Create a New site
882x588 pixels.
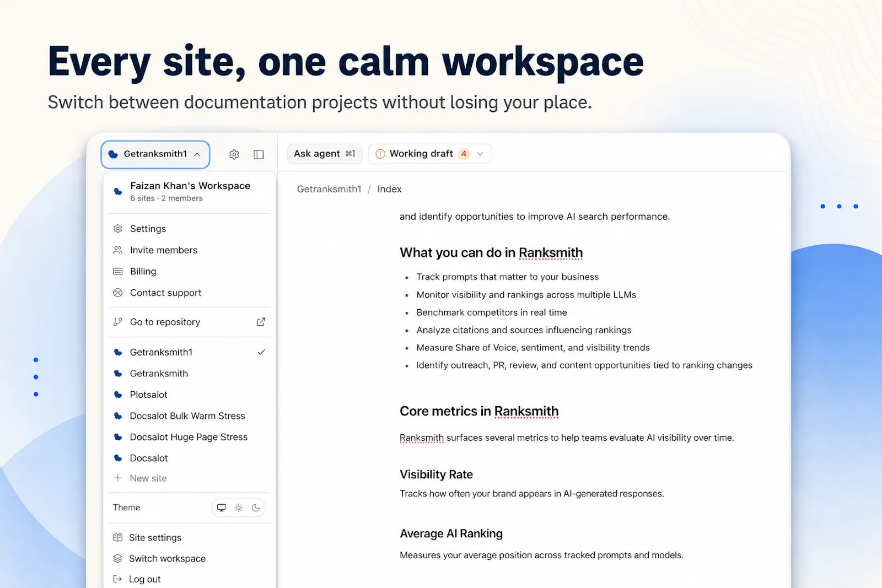pyautogui.click(x=189, y=478)
